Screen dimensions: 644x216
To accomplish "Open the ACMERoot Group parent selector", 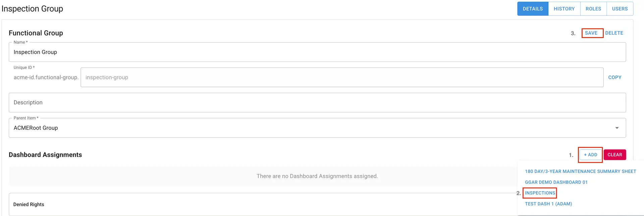I will pos(302,128).
